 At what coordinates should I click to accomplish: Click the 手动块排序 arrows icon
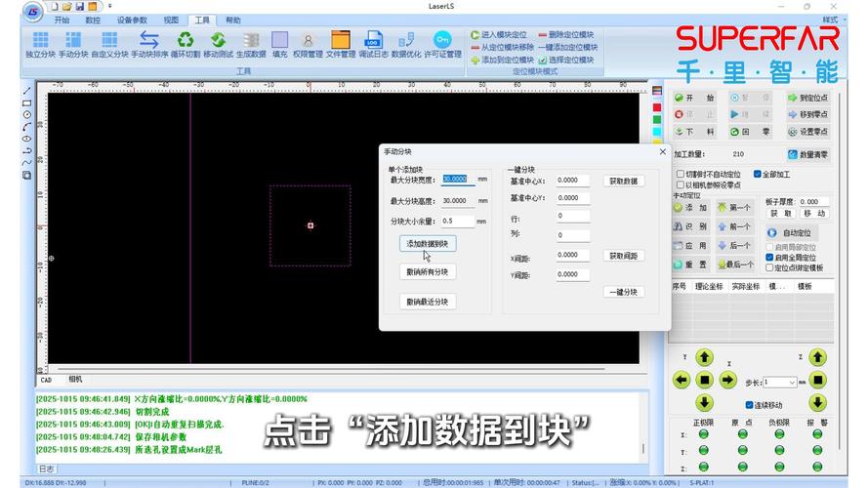(149, 40)
